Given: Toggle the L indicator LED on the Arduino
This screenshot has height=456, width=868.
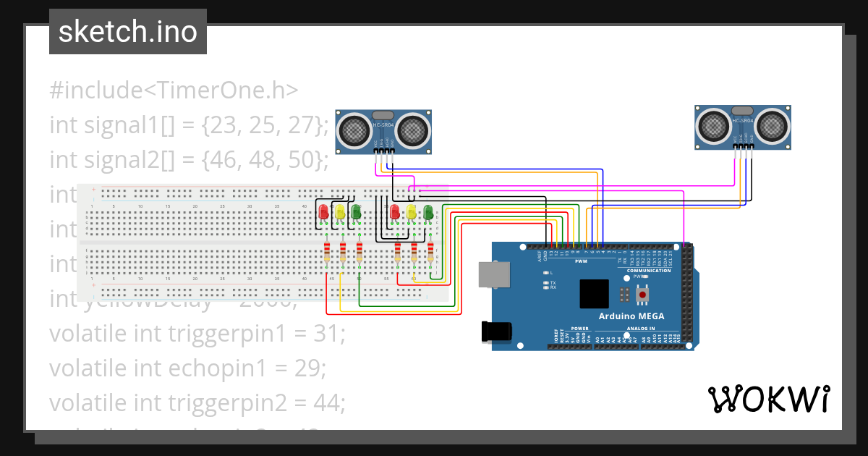Looking at the screenshot, I should pyautogui.click(x=546, y=273).
